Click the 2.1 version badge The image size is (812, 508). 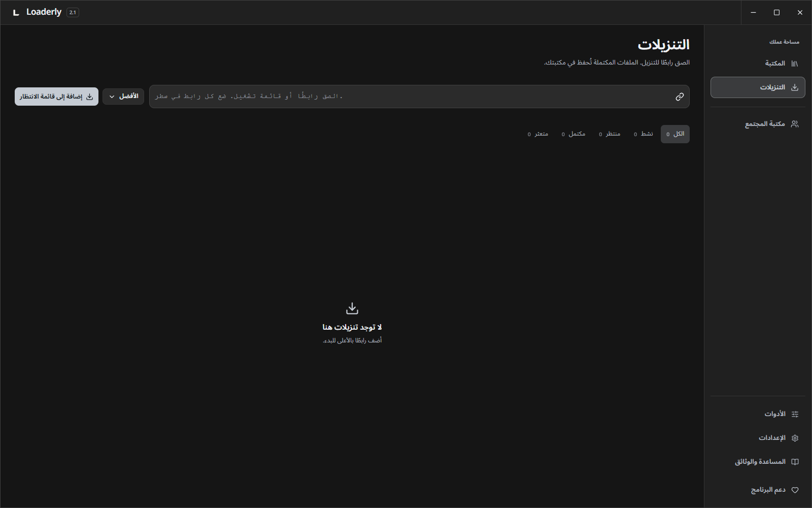[73, 12]
